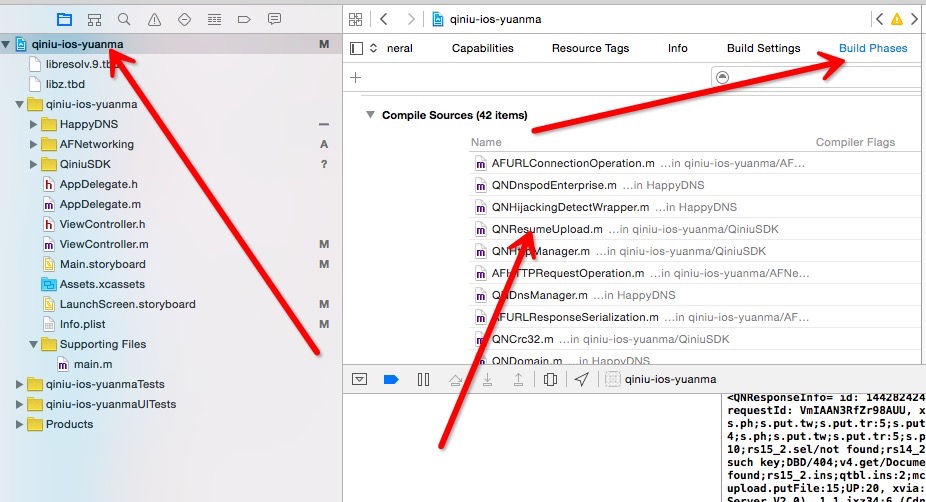This screenshot has height=502, width=926.
Task: Collapse the Supporting Files folder
Action: (x=33, y=344)
